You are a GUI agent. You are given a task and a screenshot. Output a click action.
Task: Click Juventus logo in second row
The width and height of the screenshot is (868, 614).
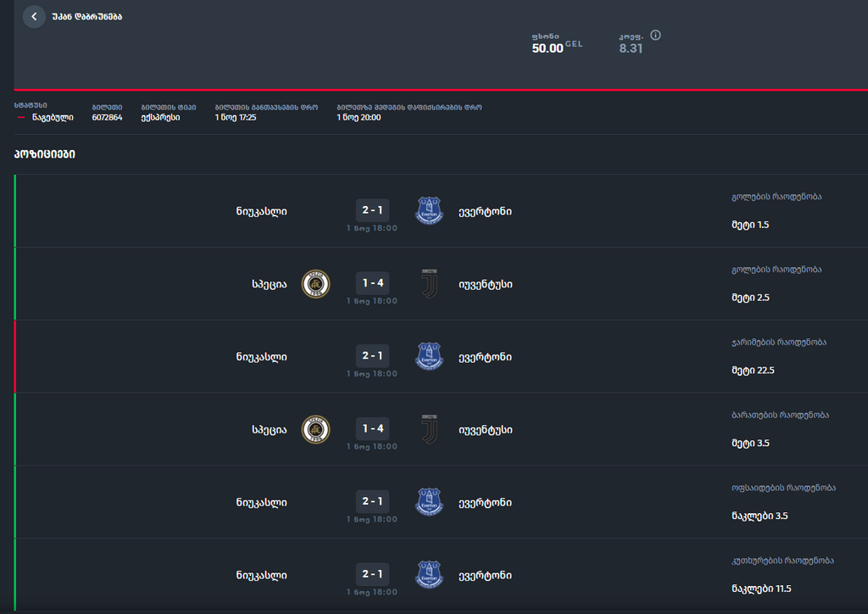click(429, 284)
